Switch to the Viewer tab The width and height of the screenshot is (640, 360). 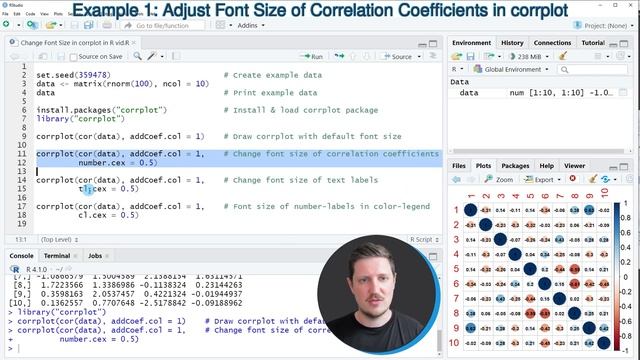[574, 166]
